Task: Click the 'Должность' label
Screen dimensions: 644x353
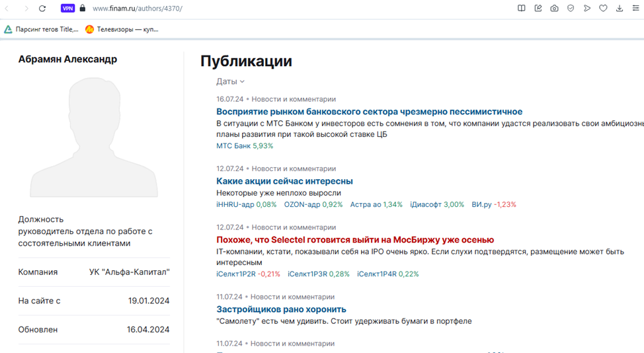Action: point(40,219)
